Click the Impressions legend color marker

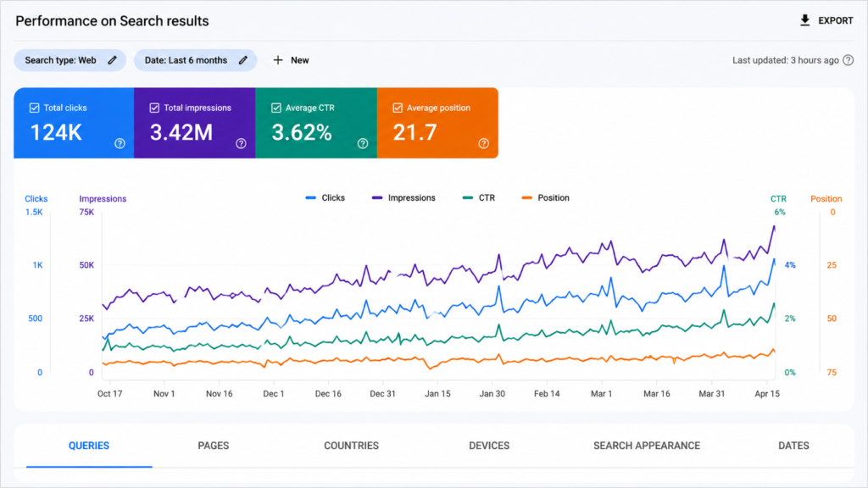377,197
